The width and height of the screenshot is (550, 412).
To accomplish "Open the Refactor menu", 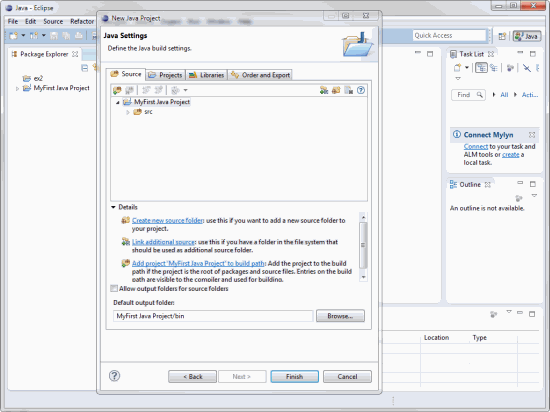I will coord(82,21).
